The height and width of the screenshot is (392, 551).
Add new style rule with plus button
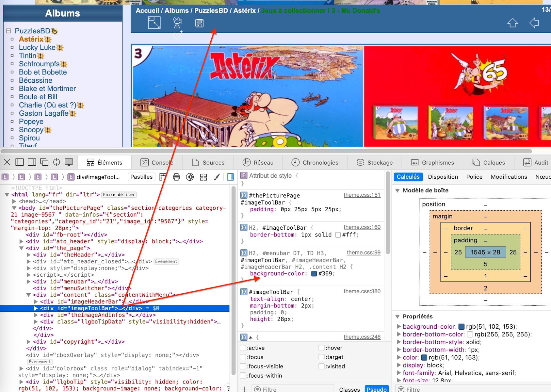pyautogui.click(x=245, y=389)
